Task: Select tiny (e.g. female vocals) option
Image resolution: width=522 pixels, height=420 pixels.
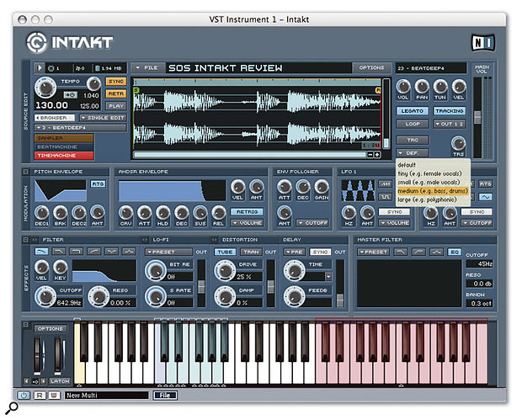Action: 433,173
